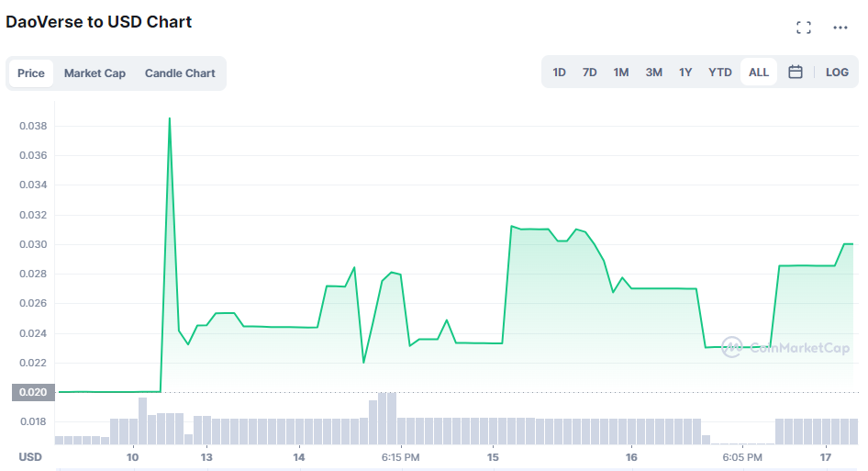The width and height of the screenshot is (868, 471).
Task: Click the x-axis date label 17
Action: point(826,458)
